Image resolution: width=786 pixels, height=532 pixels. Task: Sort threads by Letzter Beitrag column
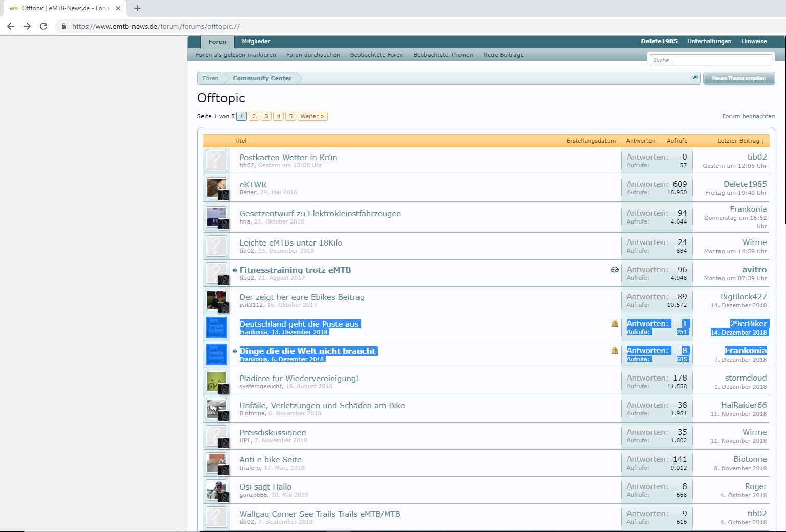tap(740, 141)
